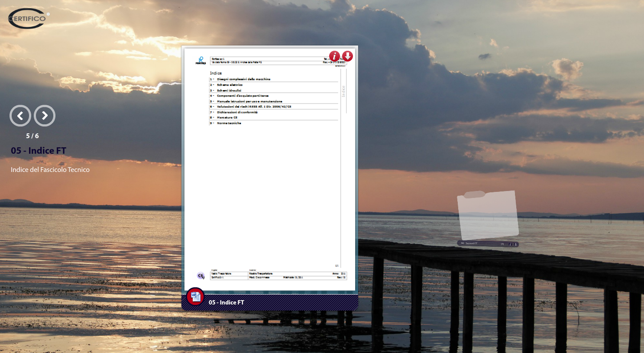The image size is (644, 353).
Task: Open the 06 Sezioni FT folder thumbnail
Action: [488, 215]
